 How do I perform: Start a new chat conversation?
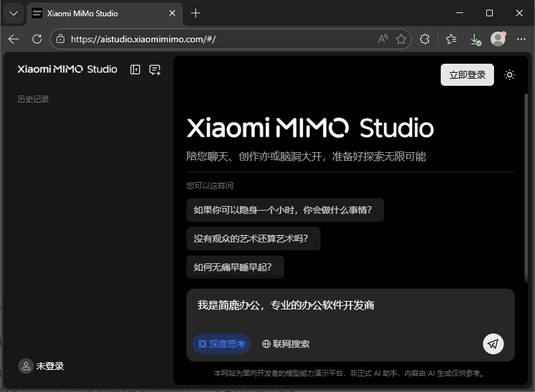tap(154, 70)
